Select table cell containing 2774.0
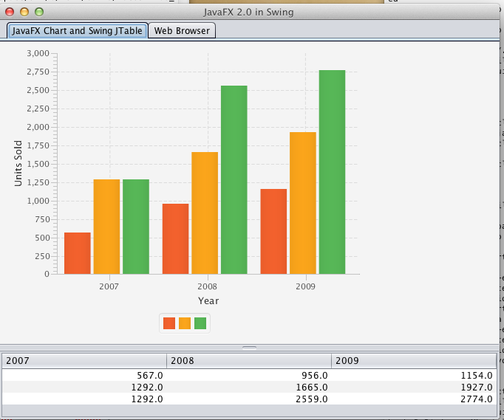This screenshot has height=420, width=504. click(414, 399)
